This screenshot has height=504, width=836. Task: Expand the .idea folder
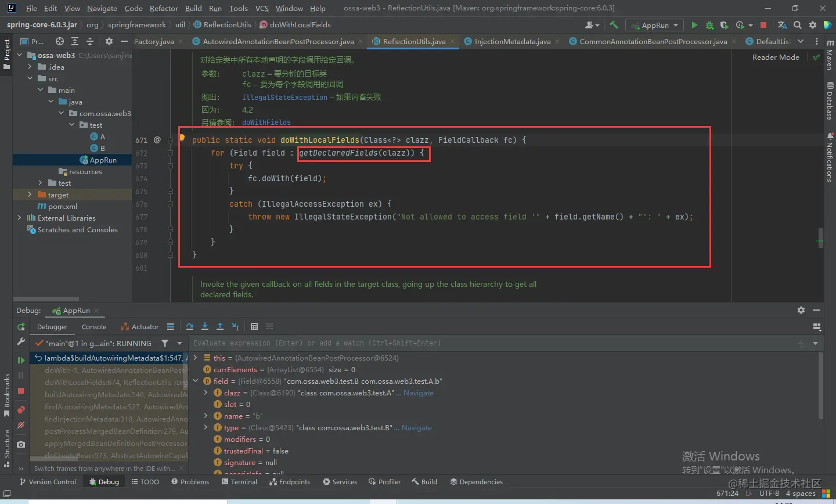pos(30,67)
